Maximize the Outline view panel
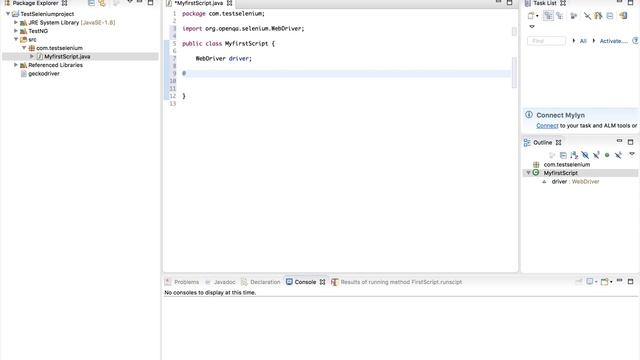Viewport: 640px width, 360px height. pos(630,142)
